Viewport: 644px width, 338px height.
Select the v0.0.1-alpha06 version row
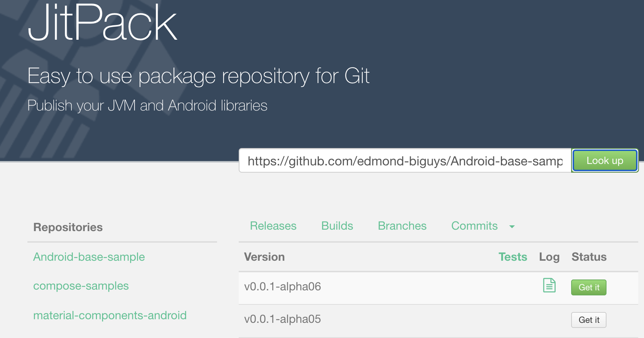(438, 288)
